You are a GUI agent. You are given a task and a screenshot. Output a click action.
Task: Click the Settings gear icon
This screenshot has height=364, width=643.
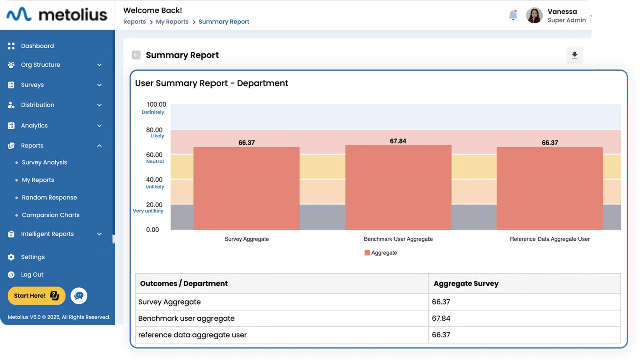click(x=11, y=257)
